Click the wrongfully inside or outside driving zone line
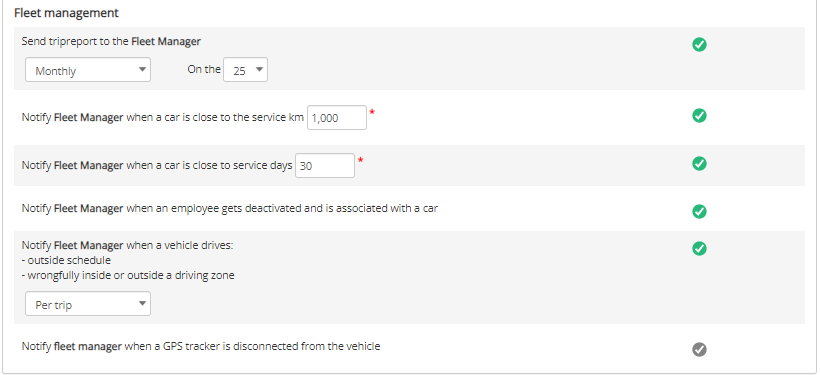Viewport: 820px width, 375px height. coord(128,275)
